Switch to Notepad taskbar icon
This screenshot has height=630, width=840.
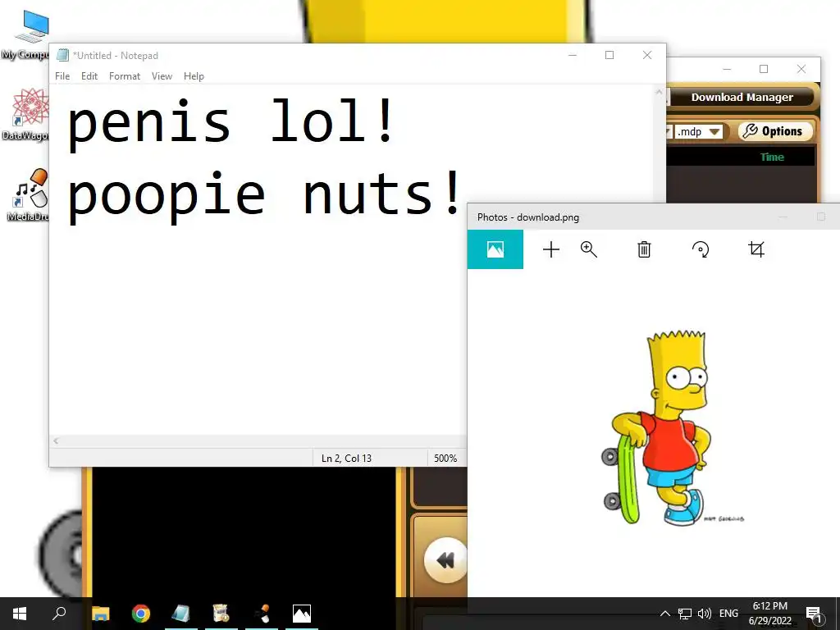coord(181,614)
